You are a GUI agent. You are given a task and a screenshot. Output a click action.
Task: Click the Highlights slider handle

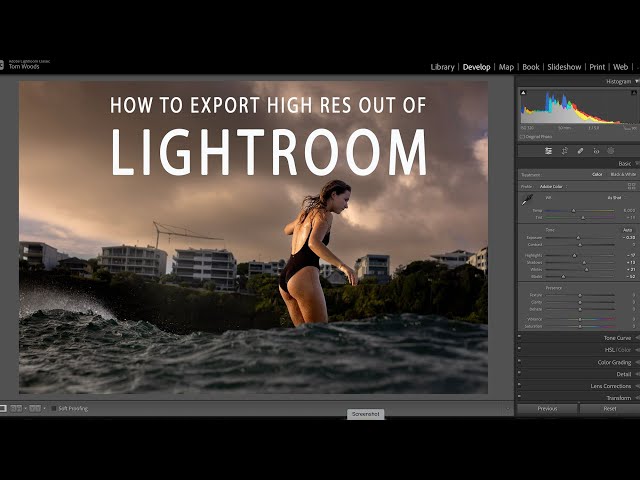[575, 256]
